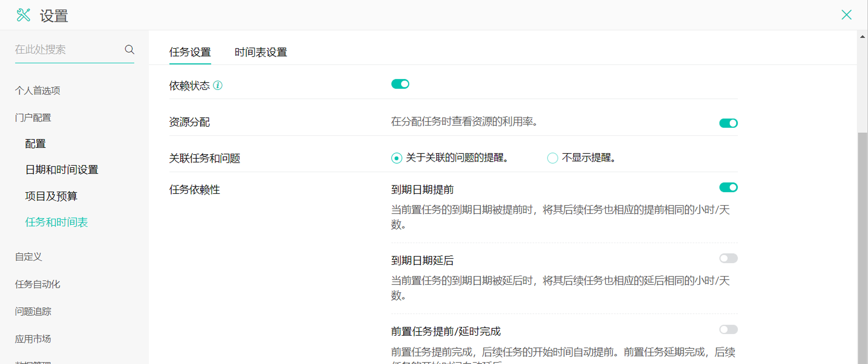Image resolution: width=868 pixels, height=364 pixels.
Task: Click the settings wrench icon in header
Action: 23,15
